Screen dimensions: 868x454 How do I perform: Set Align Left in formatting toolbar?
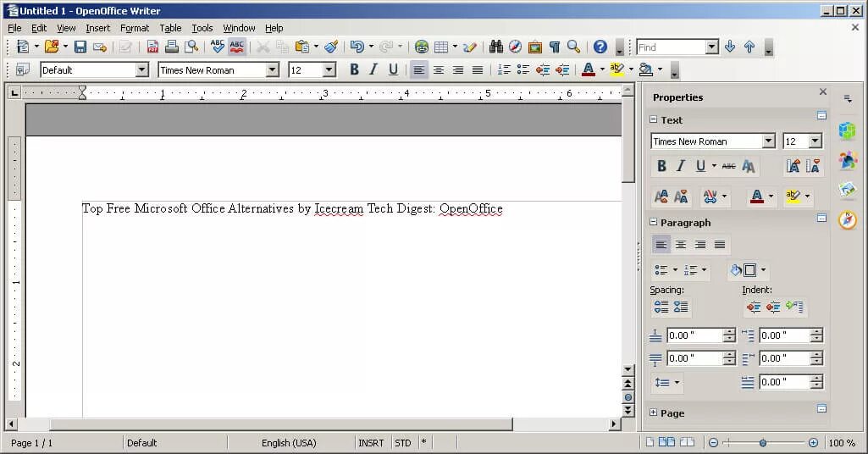pyautogui.click(x=419, y=69)
